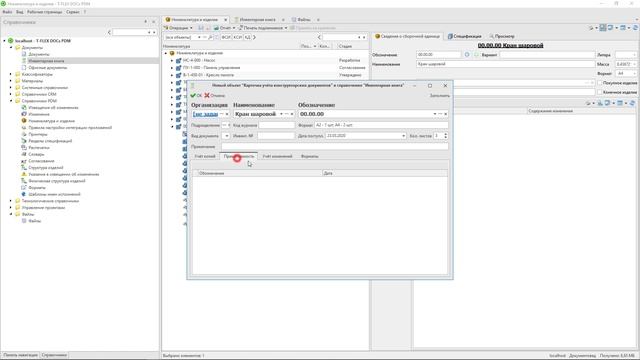Switch to the Форматы tab in dialog
This screenshot has width=640, height=360.
pyautogui.click(x=309, y=156)
